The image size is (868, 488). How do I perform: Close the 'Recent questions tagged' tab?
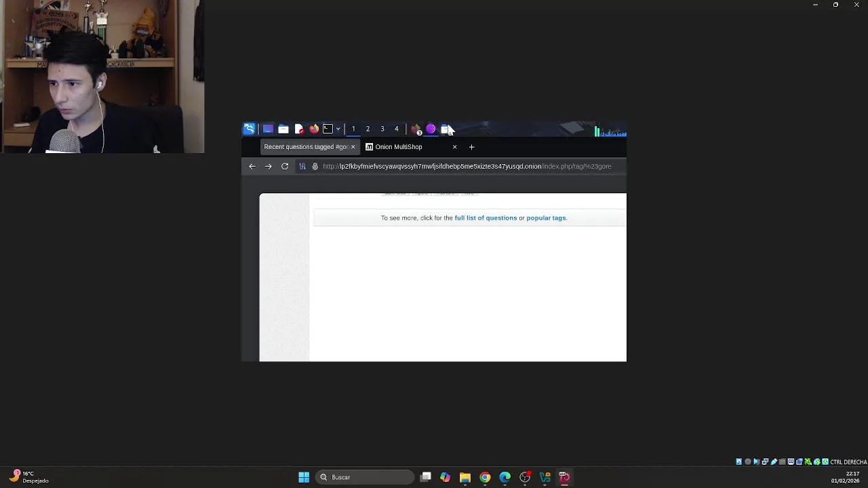coord(353,146)
